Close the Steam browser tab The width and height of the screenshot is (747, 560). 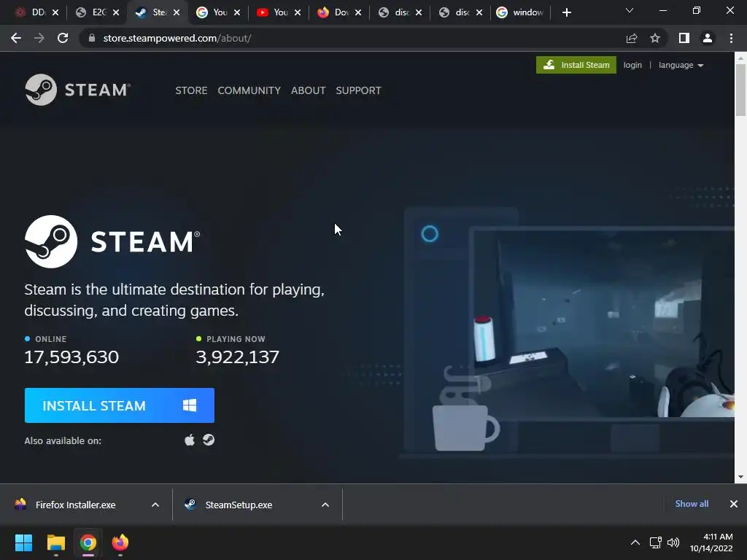(x=177, y=12)
